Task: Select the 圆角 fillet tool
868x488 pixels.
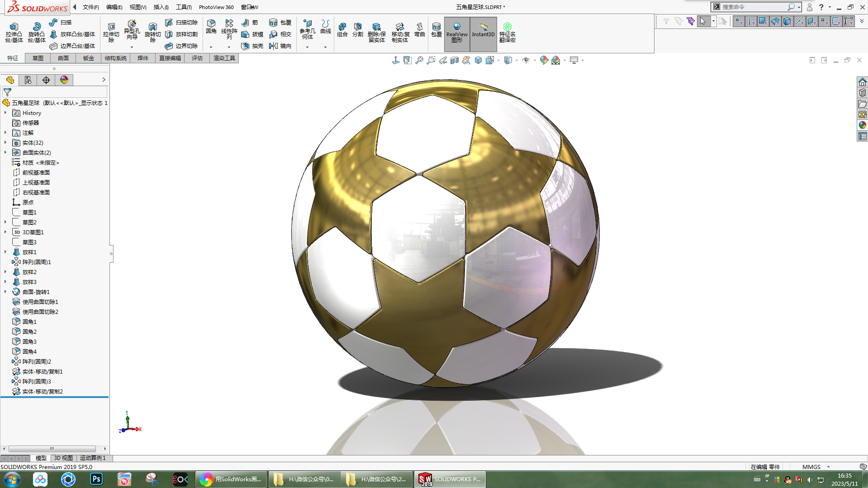Action: 211,27
